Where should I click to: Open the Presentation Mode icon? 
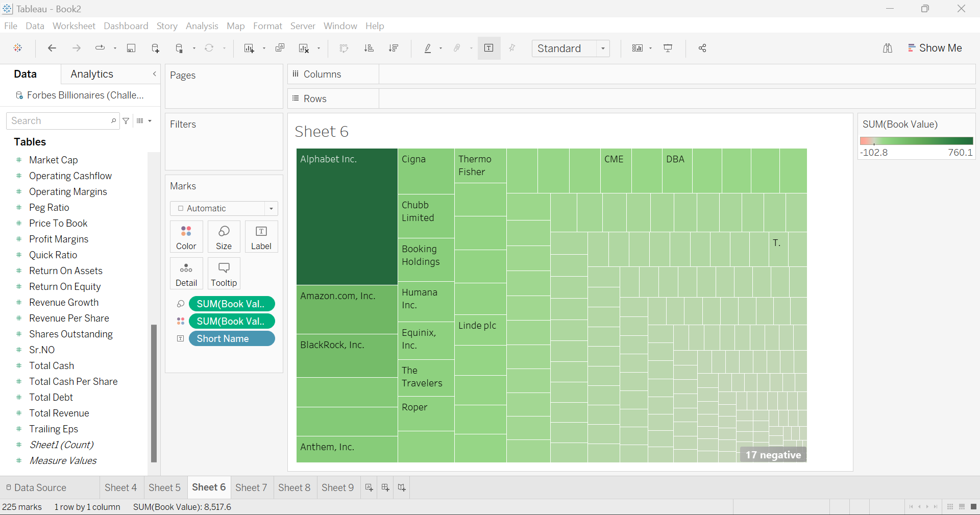[x=668, y=48]
